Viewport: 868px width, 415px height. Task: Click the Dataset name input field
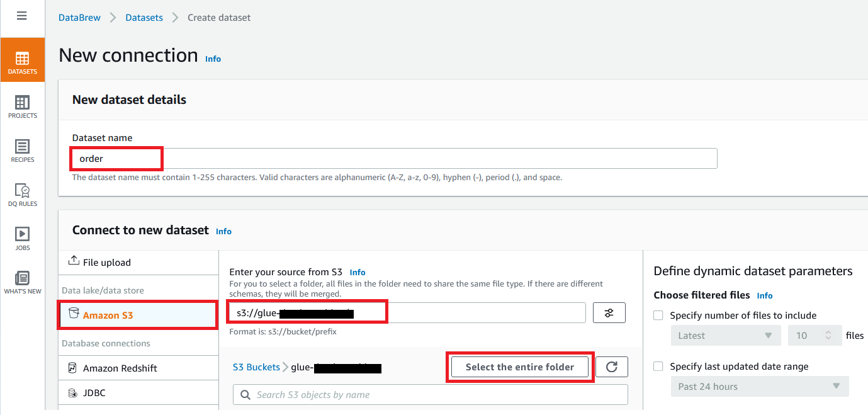tap(395, 159)
